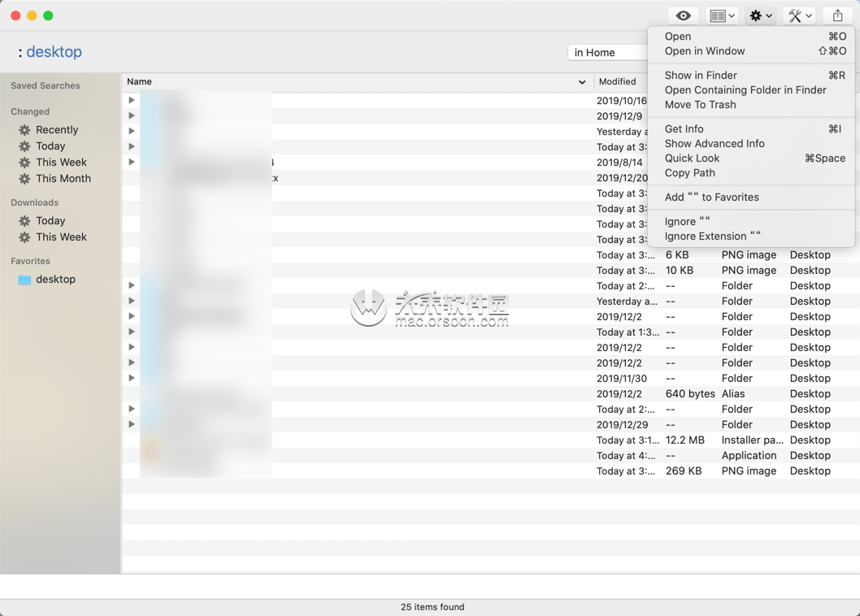Choose Open in Window menu item

pos(751,51)
